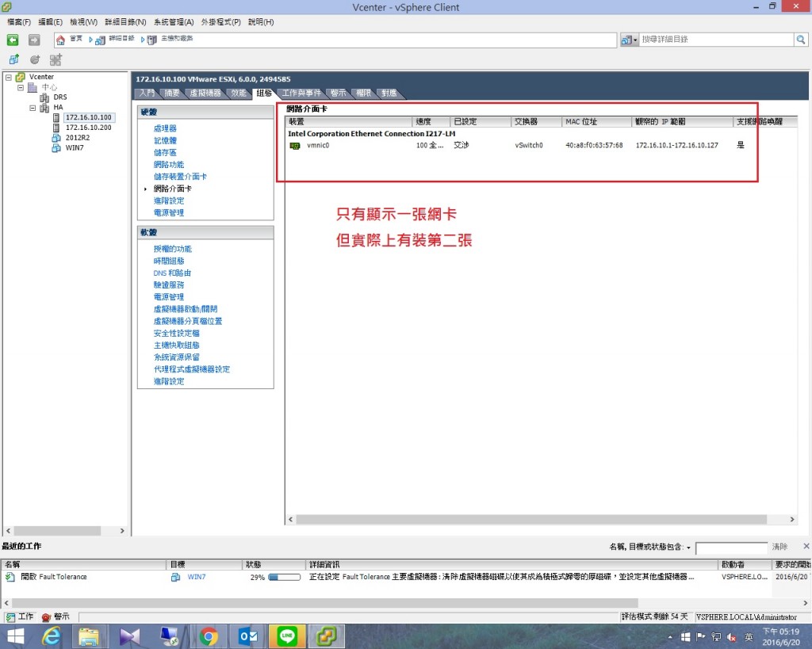Switch to the 摘要 tab
The image size is (812, 649).
(x=172, y=94)
